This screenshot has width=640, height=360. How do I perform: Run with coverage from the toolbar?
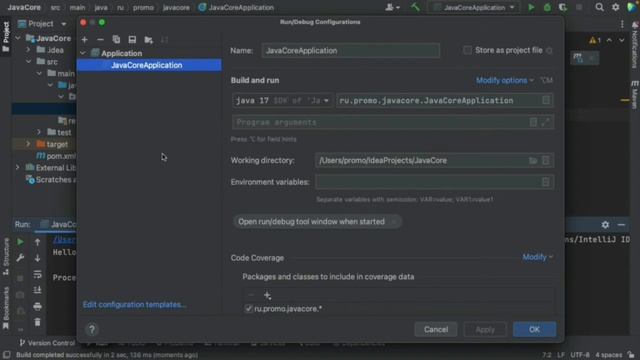563,7
